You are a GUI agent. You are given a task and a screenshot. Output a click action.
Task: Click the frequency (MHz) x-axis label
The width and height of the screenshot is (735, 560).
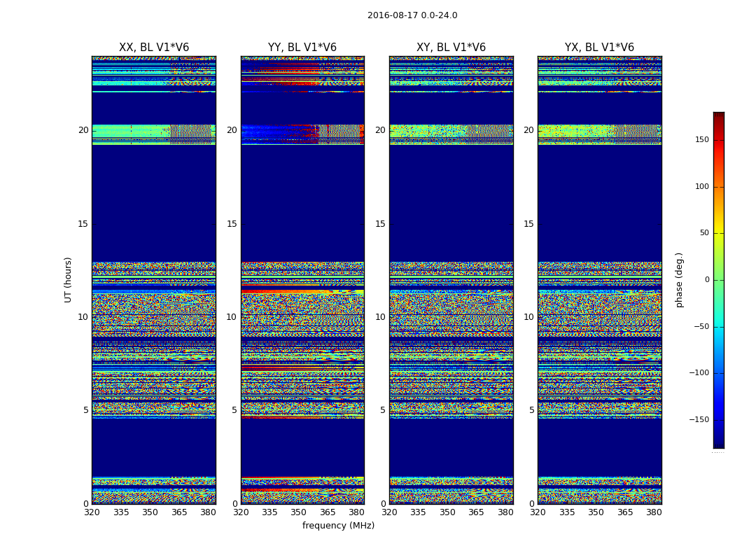(338, 526)
